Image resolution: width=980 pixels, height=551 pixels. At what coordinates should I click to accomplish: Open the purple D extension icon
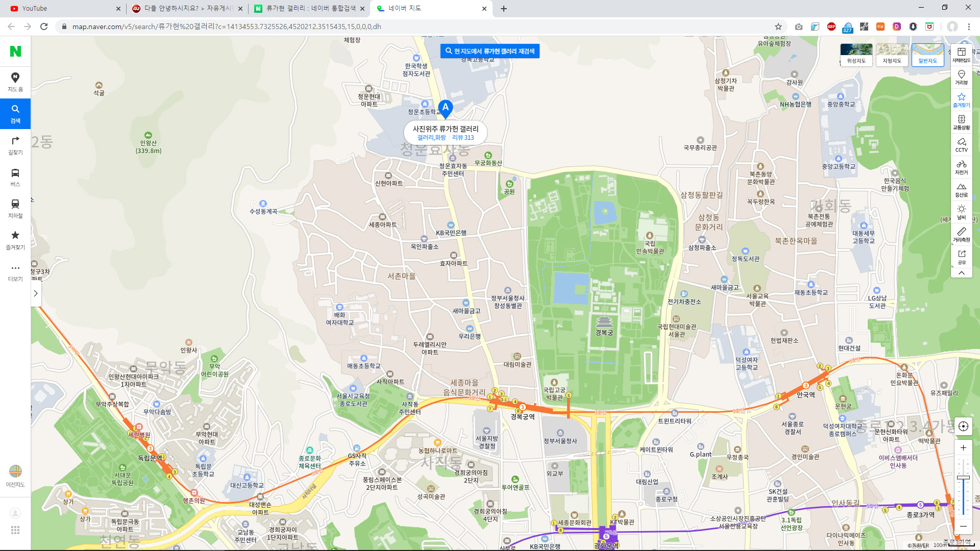[x=897, y=27]
